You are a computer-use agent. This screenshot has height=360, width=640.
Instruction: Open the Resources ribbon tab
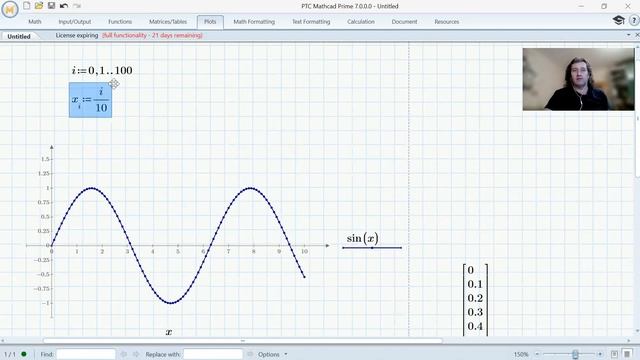coord(447,22)
